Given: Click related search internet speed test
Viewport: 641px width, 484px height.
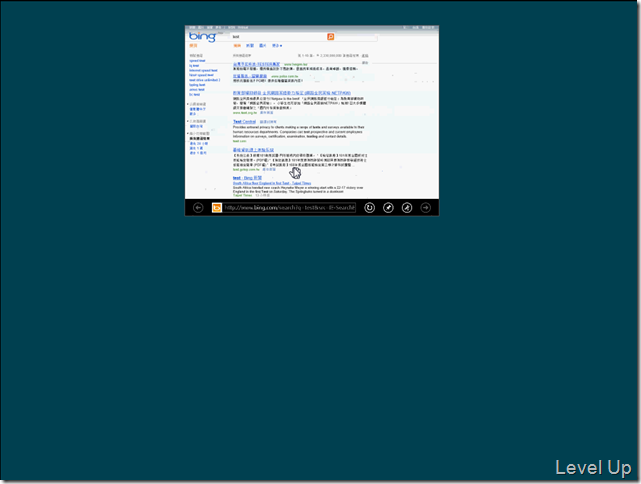Looking at the screenshot, I should [203, 70].
